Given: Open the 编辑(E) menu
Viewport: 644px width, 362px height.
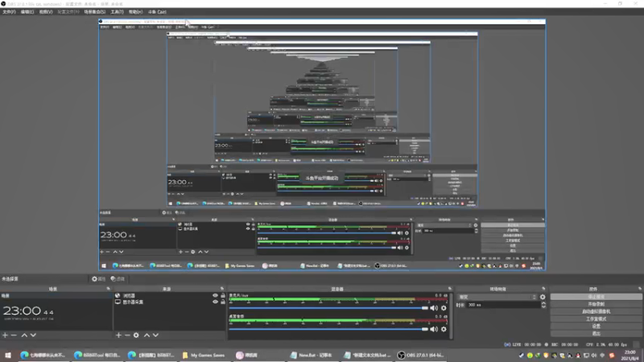Looking at the screenshot, I should click(27, 12).
